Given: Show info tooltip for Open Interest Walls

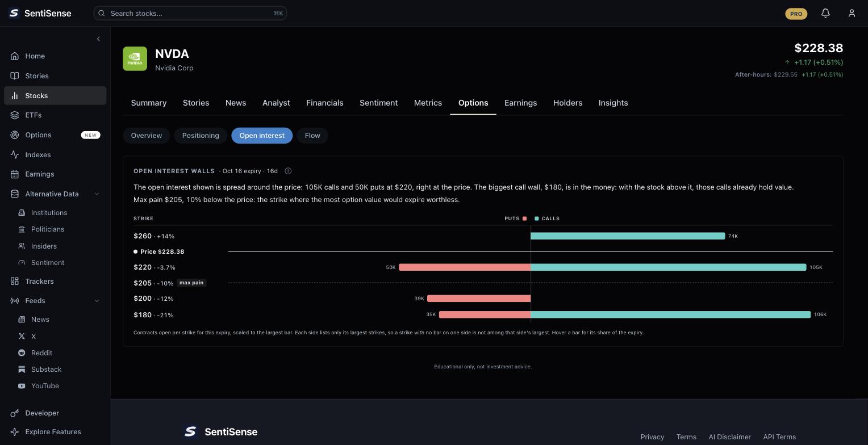Looking at the screenshot, I should 288,171.
